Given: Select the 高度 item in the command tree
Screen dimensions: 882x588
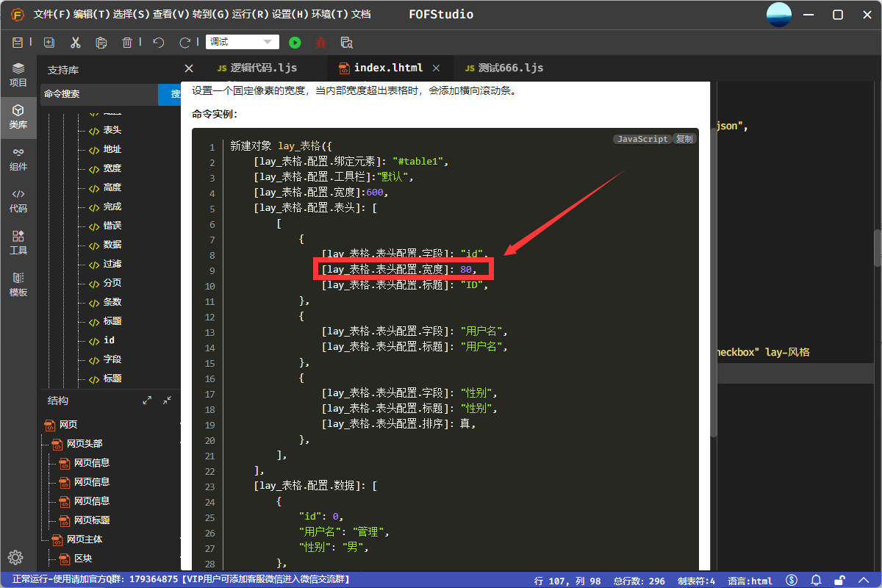Looking at the screenshot, I should point(112,187).
